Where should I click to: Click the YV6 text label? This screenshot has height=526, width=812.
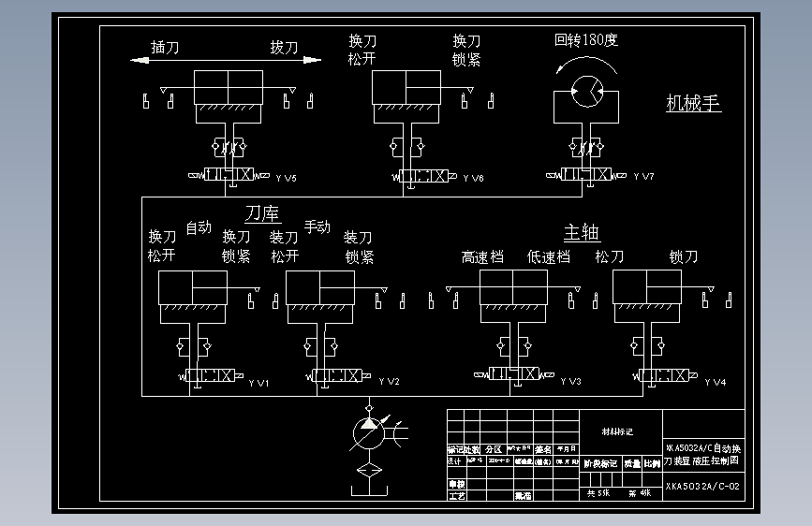pyautogui.click(x=473, y=179)
